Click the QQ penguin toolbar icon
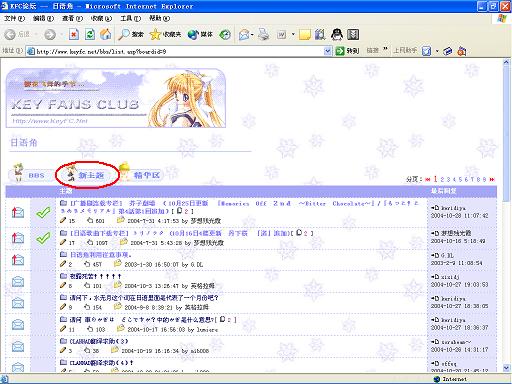Image resolution: width=512 pixels, height=384 pixels. tap(337, 34)
